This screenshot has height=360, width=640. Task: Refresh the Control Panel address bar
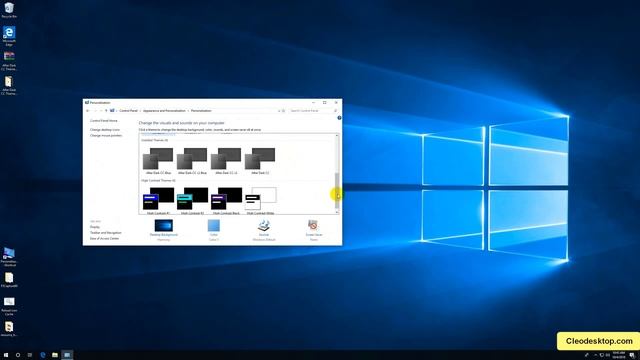coord(284,111)
